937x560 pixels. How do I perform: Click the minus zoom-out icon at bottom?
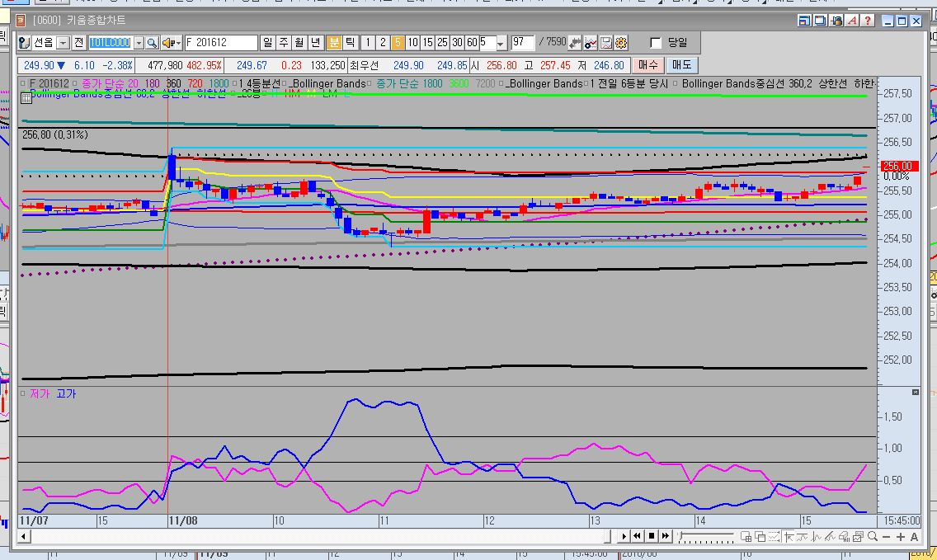[887, 536]
